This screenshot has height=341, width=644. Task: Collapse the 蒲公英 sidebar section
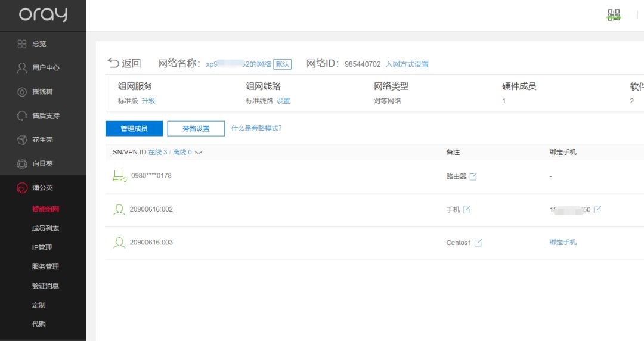click(43, 188)
